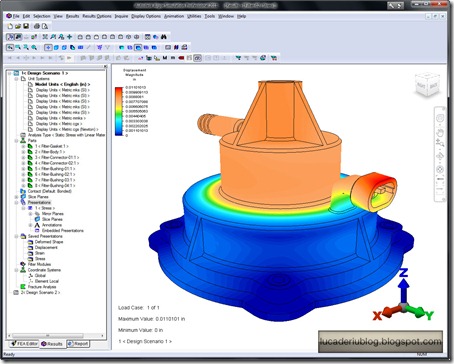Switch to the FEA Editor tab
The height and width of the screenshot is (364, 454).
point(24,343)
